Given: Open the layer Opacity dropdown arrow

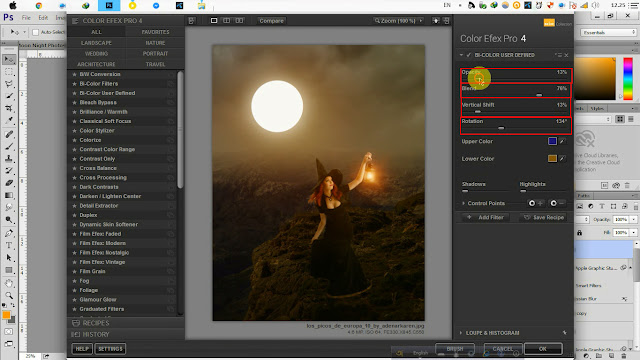Looking at the screenshot, I should tap(634, 220).
